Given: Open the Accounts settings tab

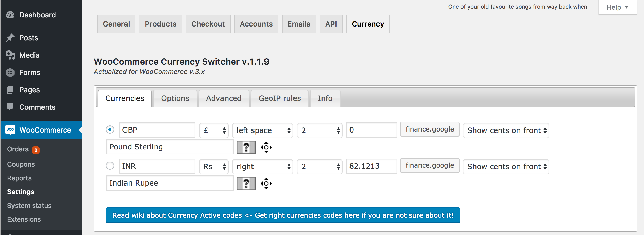Looking at the screenshot, I should [x=256, y=24].
